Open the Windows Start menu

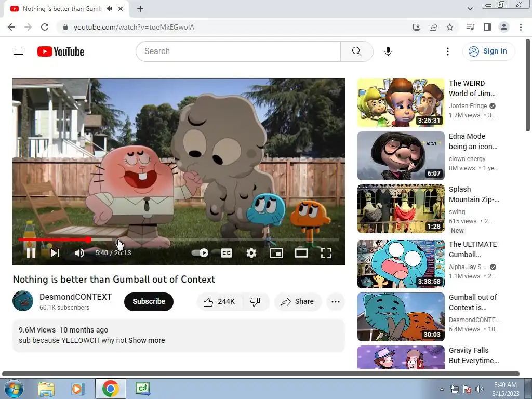14,389
